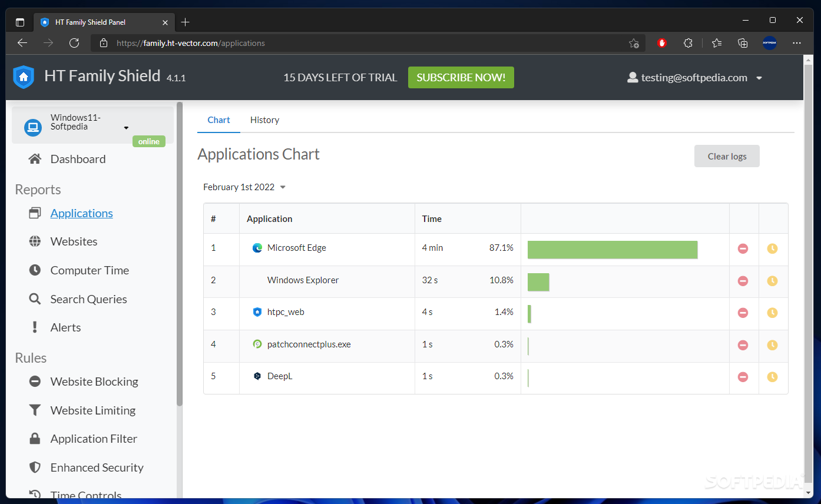Screen dimensions: 821x504
Task: Click the time limit clock for Microsoft Edge
Action: (772, 248)
